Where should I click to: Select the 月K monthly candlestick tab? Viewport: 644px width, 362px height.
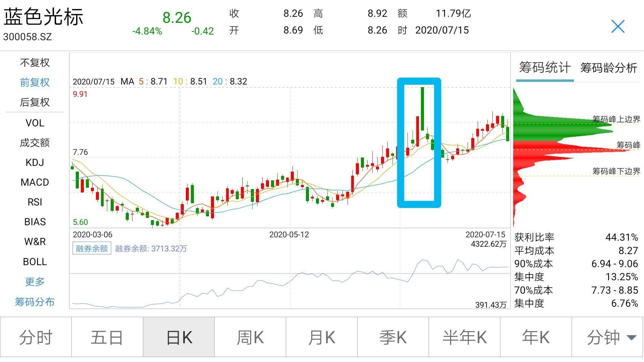tap(322, 337)
